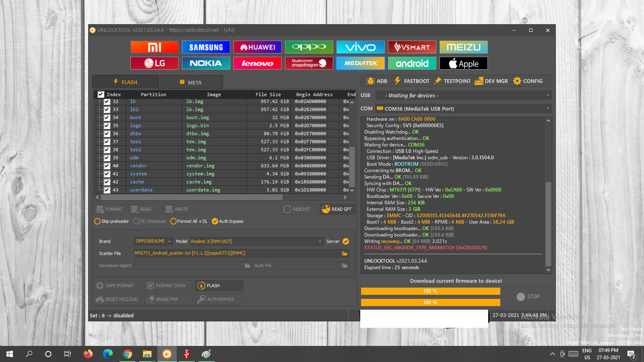The width and height of the screenshot is (644, 362).
Task: Click the upper 100% progress bar
Action: point(431,291)
